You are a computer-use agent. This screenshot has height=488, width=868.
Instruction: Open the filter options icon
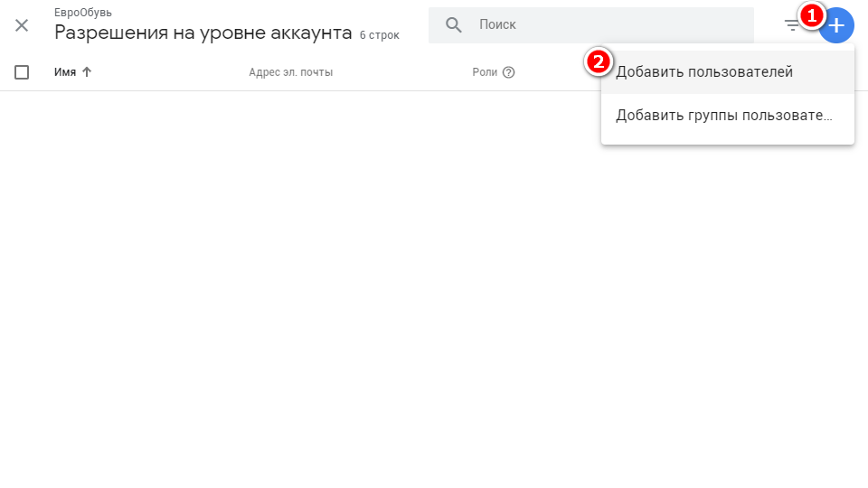[792, 25]
